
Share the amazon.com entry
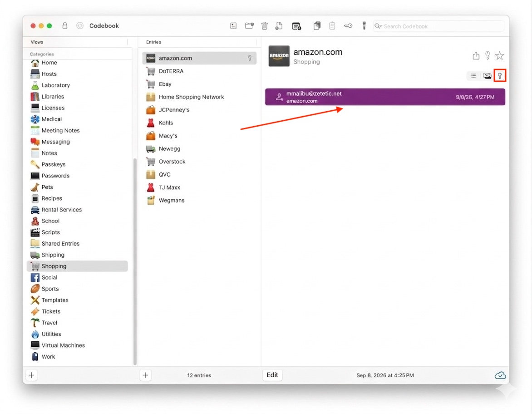476,56
